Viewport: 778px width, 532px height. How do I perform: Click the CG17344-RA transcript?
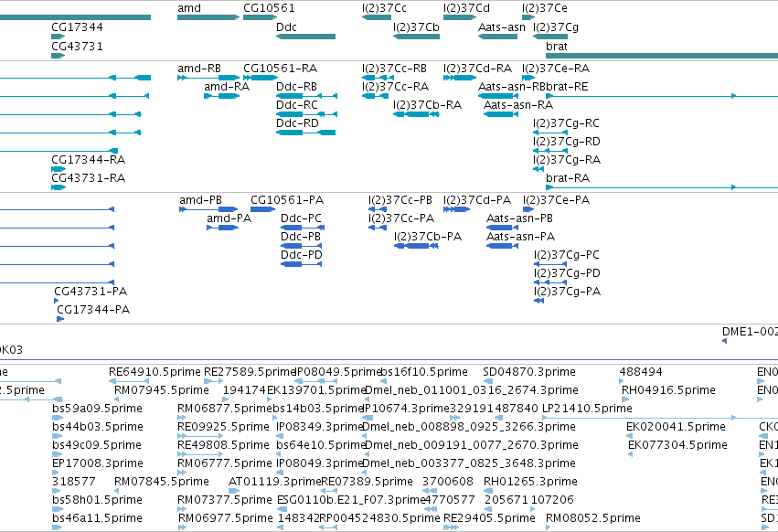(59, 169)
